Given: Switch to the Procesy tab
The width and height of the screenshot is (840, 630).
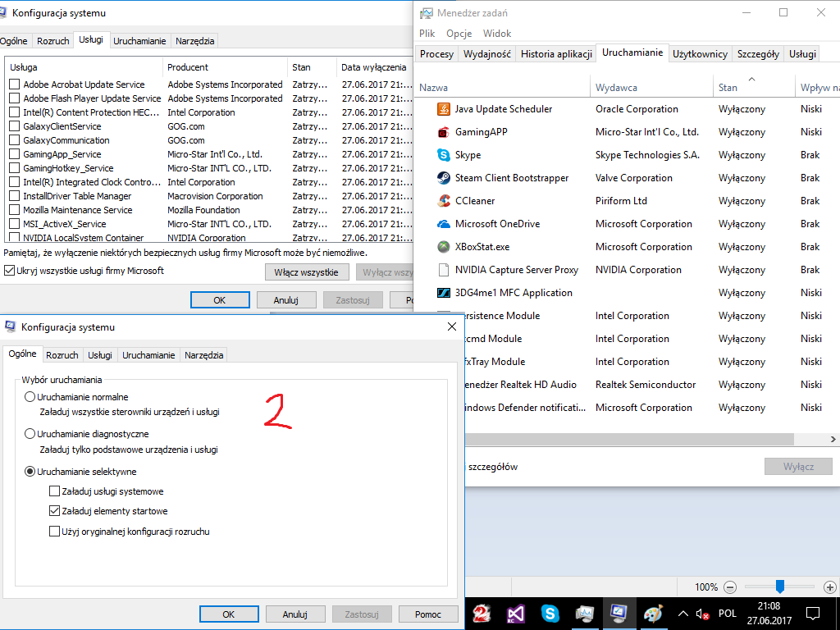Looking at the screenshot, I should coord(436,54).
